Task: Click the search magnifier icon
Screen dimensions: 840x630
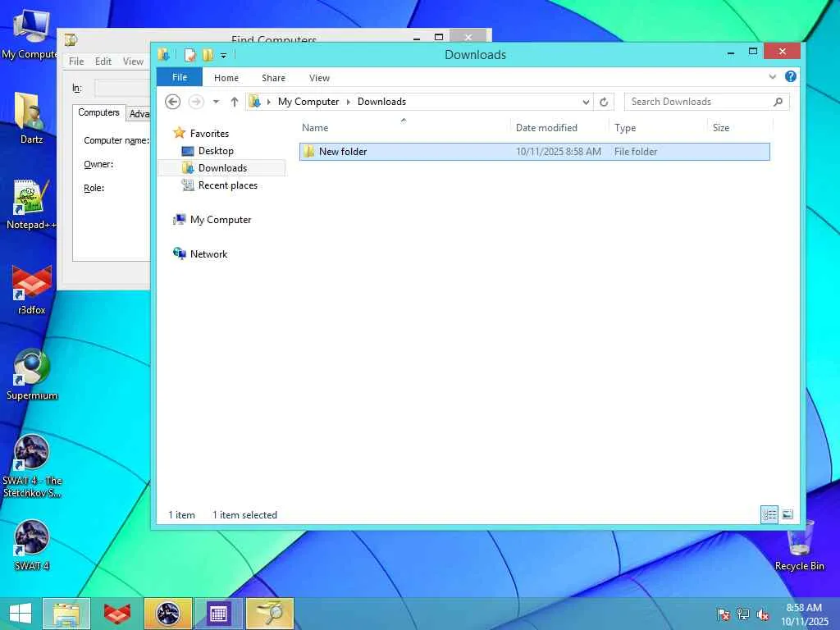Action: (778, 102)
